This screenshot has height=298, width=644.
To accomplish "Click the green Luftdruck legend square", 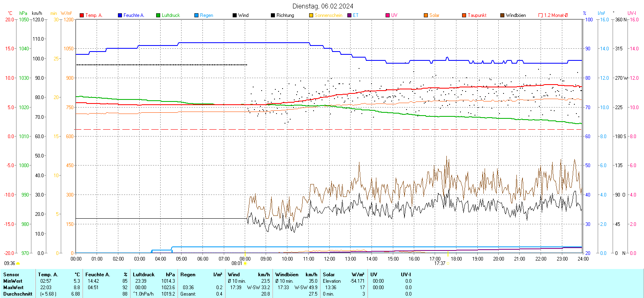I will pos(158,15).
